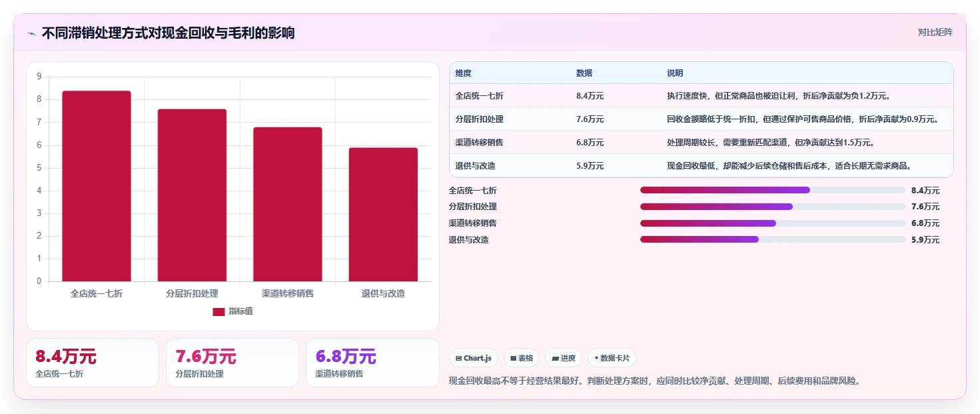Screen dimensions: 980x414
Task: Click the 全店统一七折 cell in the table
Action: click(x=480, y=96)
